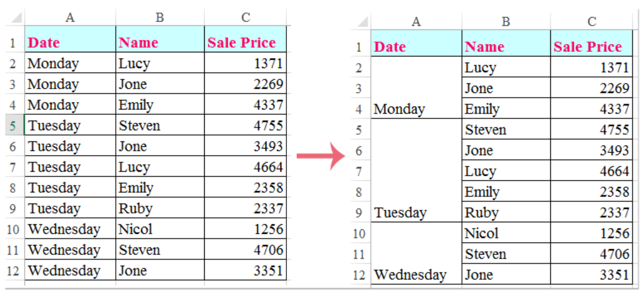
Task: Click the Date header cell in the left table
Action: [x=70, y=43]
